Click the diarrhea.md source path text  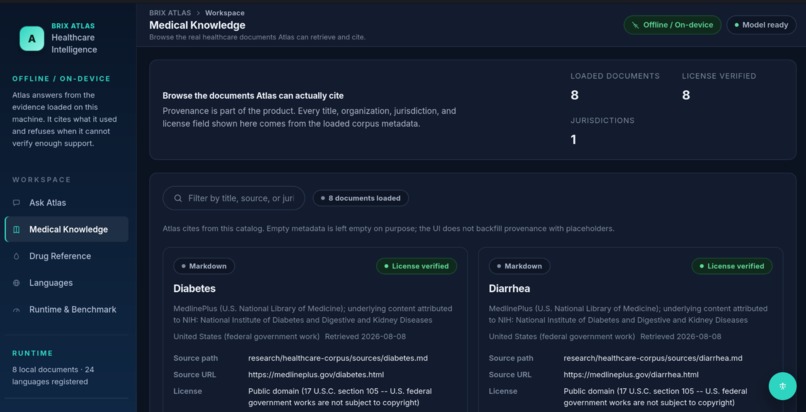(x=653, y=358)
